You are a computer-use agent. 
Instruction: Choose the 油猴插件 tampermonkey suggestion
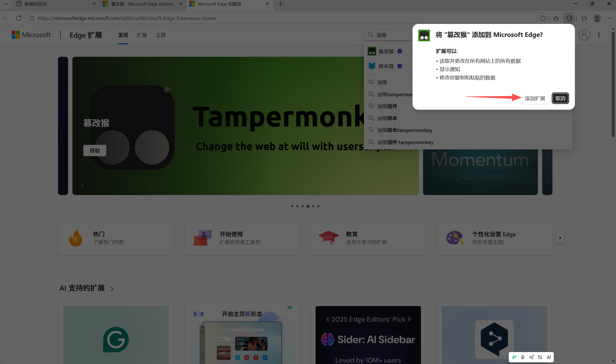coord(468,142)
